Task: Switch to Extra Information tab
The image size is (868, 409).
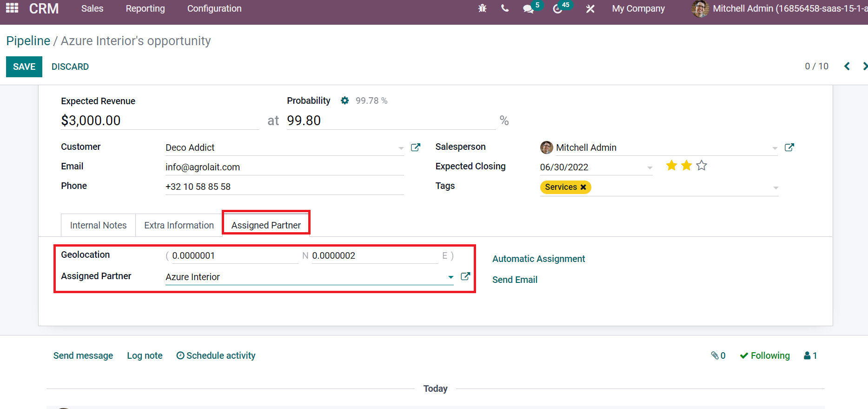Action: tap(179, 225)
